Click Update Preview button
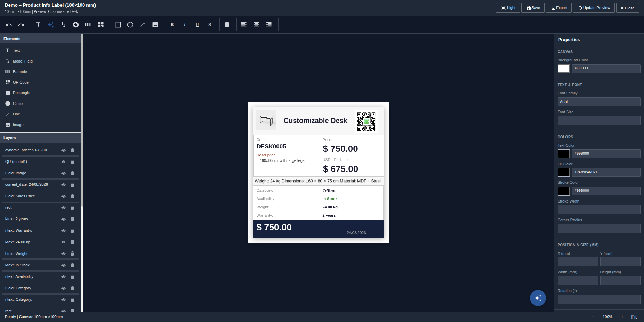The width and height of the screenshot is (644, 322). pyautogui.click(x=594, y=8)
